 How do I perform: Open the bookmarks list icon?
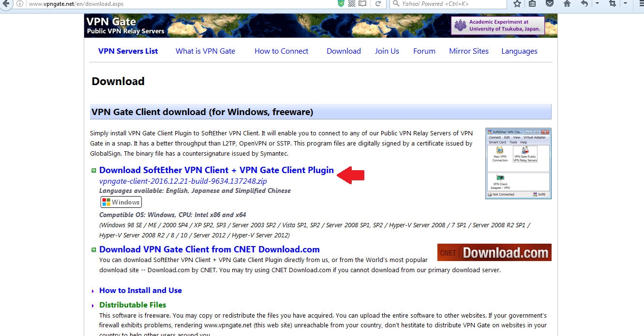point(533,3)
